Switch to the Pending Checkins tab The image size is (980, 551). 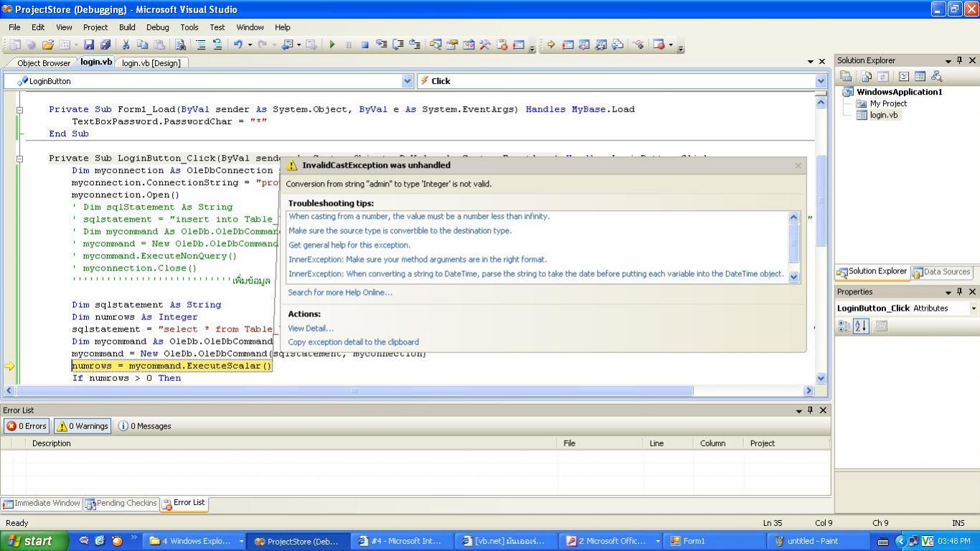(x=121, y=503)
